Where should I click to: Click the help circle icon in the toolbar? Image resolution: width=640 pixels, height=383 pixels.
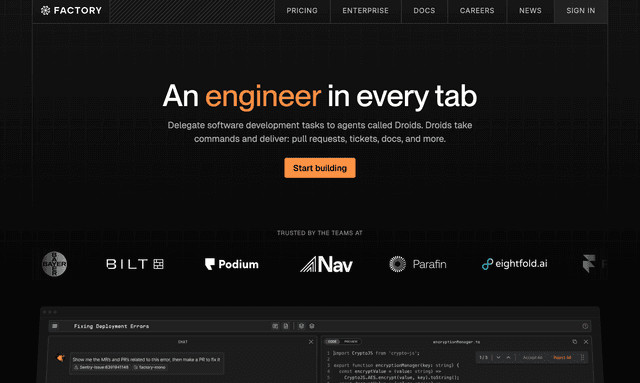coord(585,326)
